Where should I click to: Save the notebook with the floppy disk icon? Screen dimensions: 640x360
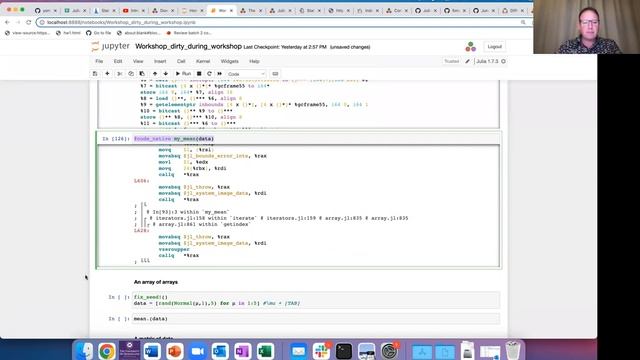click(95, 74)
